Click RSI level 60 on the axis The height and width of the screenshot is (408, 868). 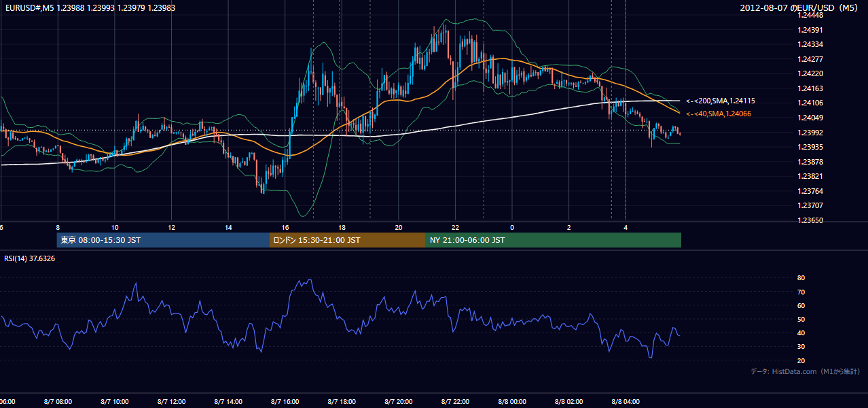point(801,305)
